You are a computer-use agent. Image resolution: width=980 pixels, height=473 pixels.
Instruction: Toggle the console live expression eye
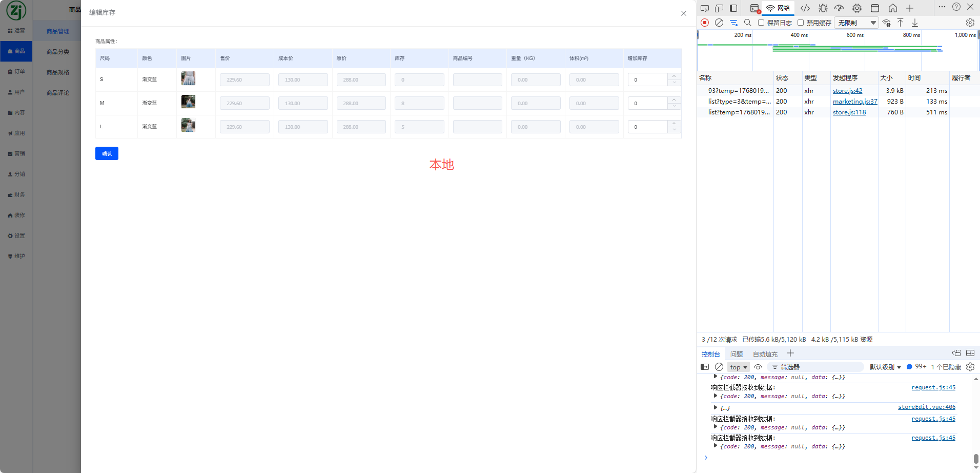[x=758, y=367]
